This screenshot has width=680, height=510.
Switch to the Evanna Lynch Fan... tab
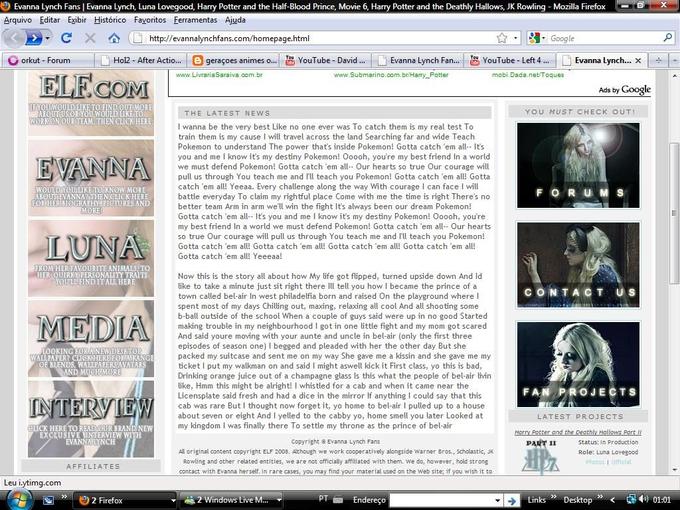(x=419, y=60)
